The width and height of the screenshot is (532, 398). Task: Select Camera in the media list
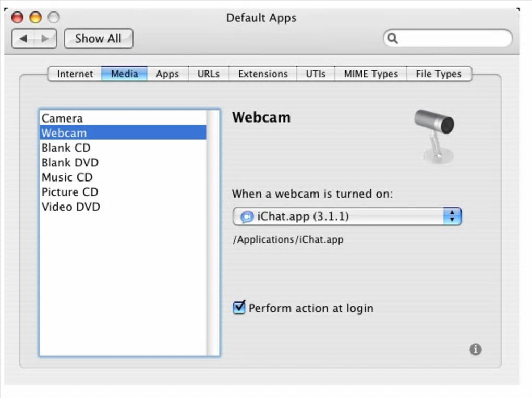click(x=123, y=118)
